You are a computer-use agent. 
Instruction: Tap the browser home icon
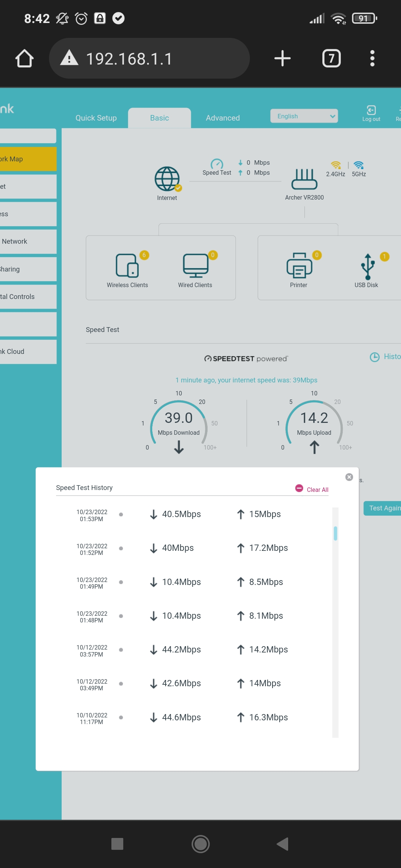tap(25, 58)
